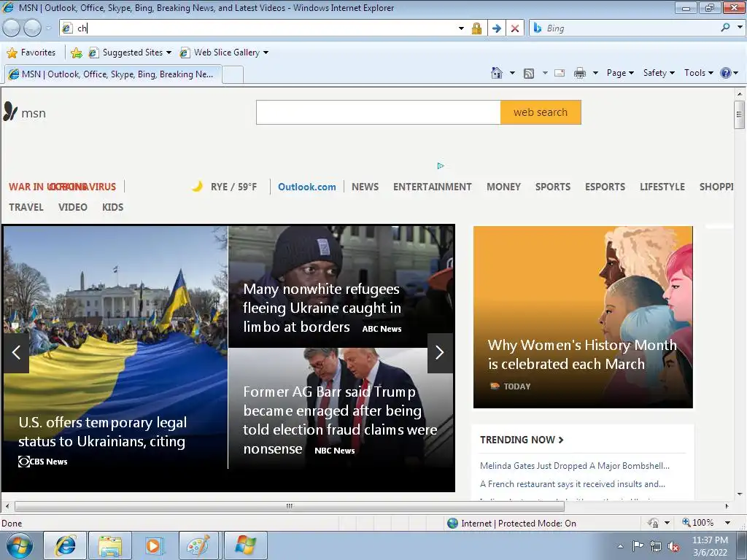
Task: Click the Home icon in command bar
Action: click(496, 73)
